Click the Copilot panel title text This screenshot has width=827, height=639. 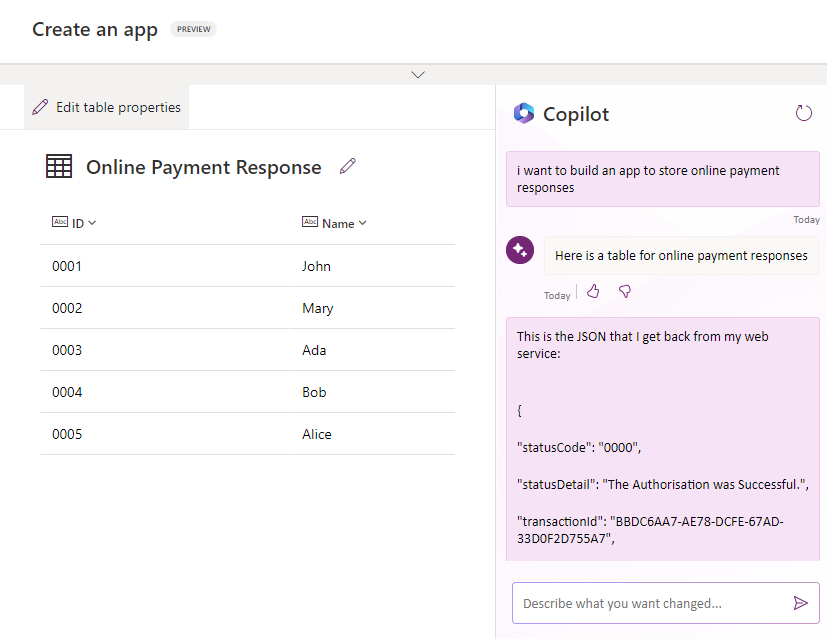[576, 114]
